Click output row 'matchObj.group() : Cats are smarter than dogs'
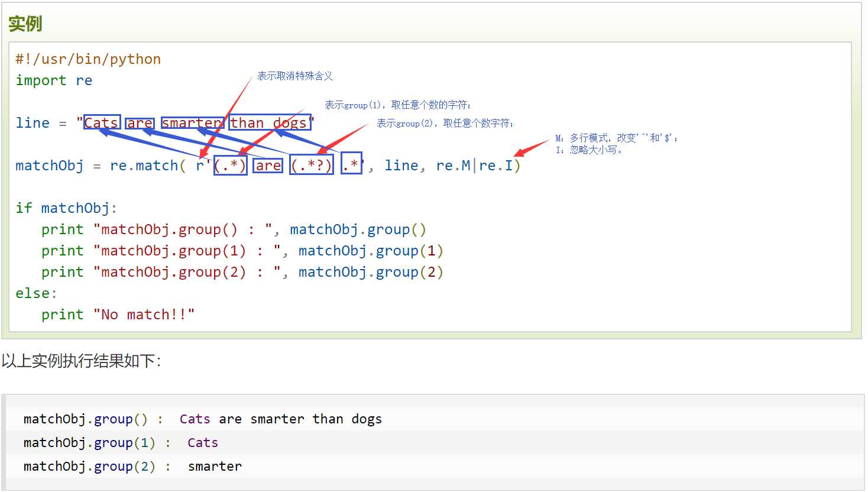 [x=203, y=419]
